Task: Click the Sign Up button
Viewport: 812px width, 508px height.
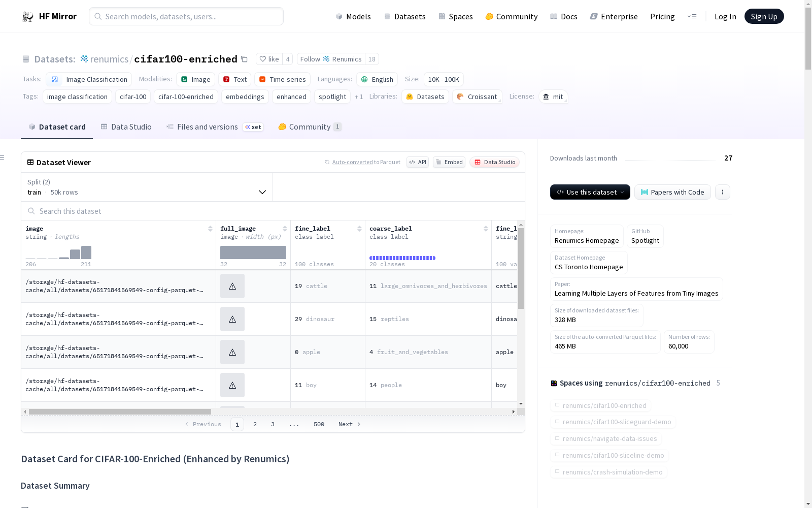Action: click(764, 16)
